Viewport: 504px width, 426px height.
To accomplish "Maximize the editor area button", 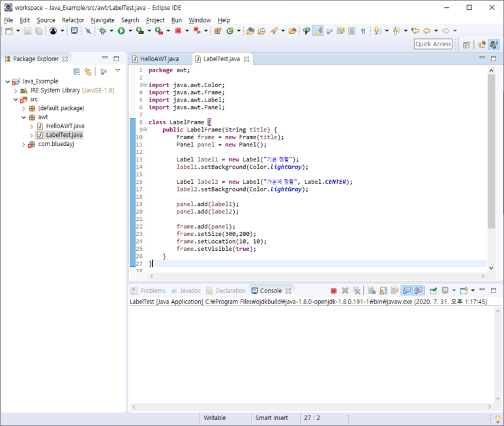I will pos(494,59).
